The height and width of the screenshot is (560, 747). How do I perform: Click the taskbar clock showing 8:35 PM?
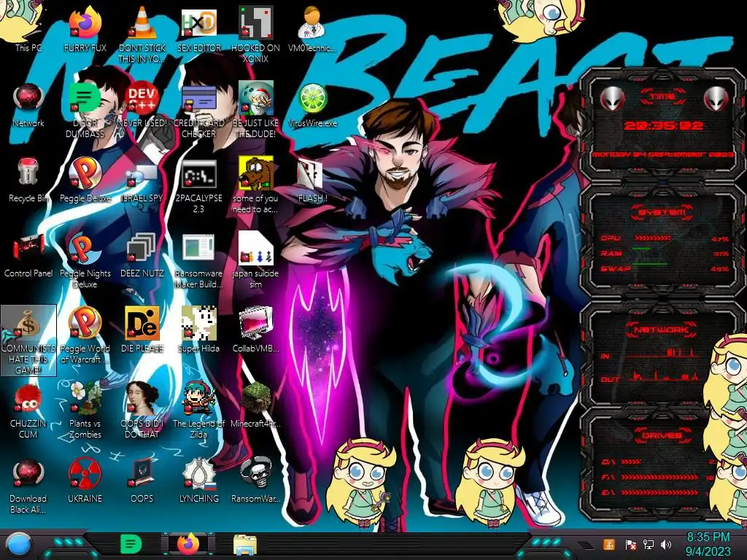coord(708,544)
